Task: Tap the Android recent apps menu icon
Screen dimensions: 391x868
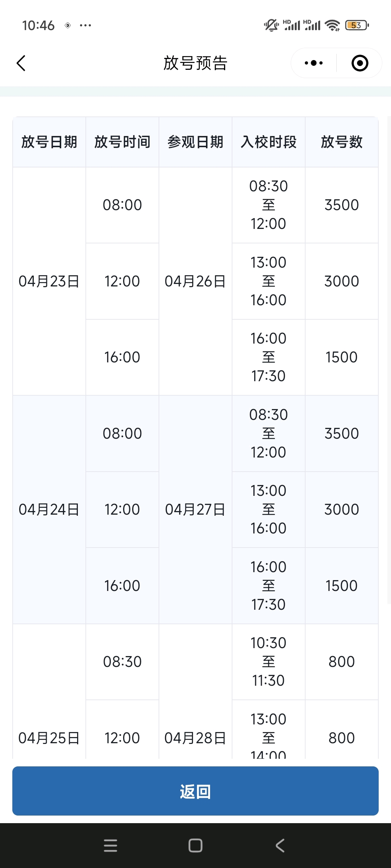Action: (110, 846)
